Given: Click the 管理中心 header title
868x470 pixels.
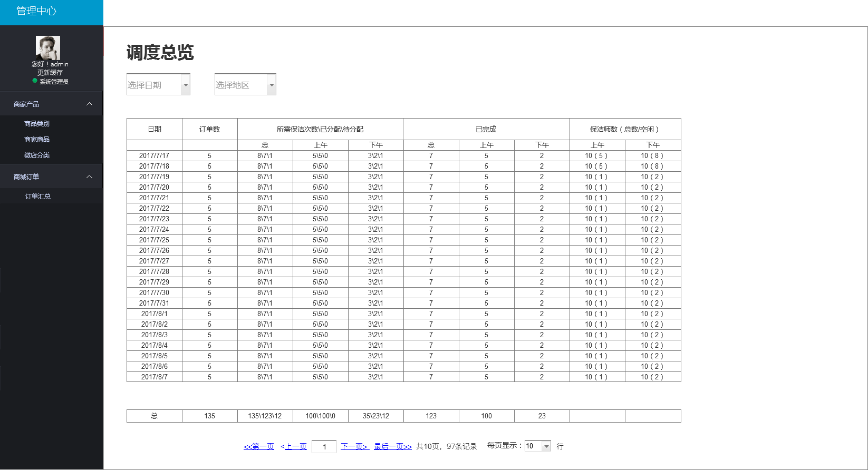Looking at the screenshot, I should click(x=36, y=11).
